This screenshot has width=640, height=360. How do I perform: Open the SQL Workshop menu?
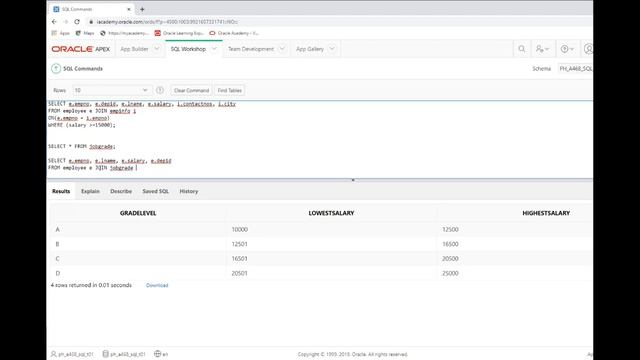pyautogui.click(x=188, y=49)
